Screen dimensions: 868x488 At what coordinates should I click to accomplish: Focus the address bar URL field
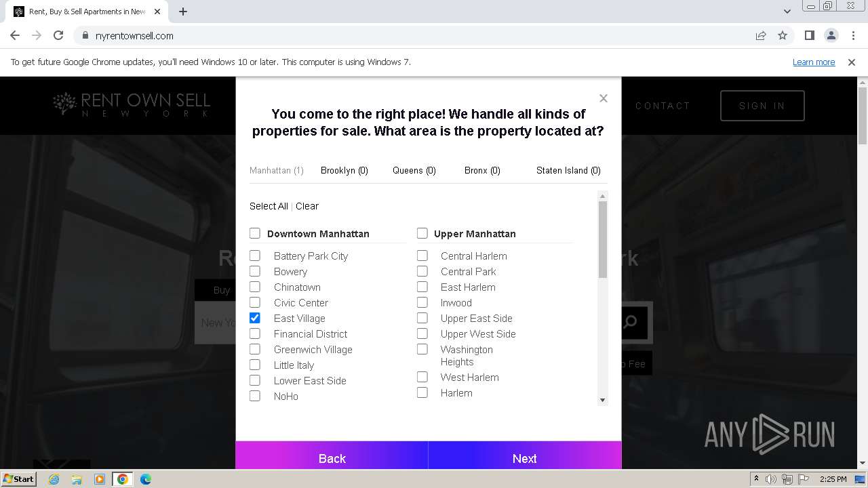(420, 35)
